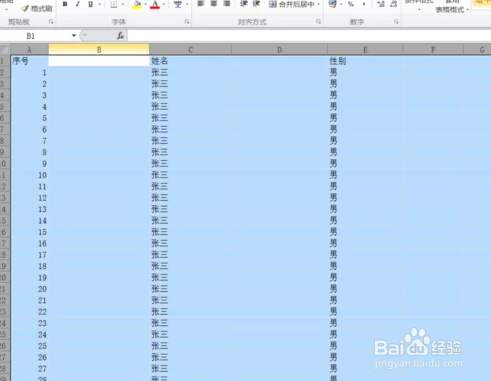Screen dimensions: 491x381
Task: Click the cell with number 15 in column A
Action: pyautogui.click(x=29, y=232)
